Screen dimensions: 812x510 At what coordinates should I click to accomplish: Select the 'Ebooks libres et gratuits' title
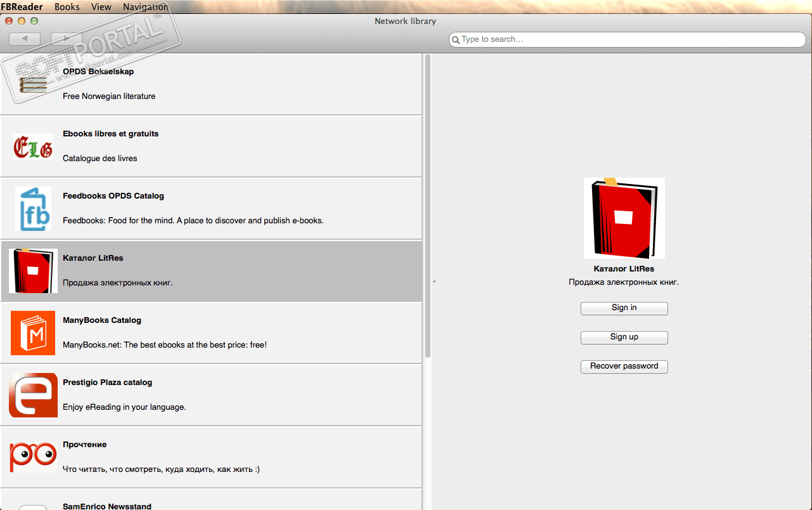coord(111,134)
